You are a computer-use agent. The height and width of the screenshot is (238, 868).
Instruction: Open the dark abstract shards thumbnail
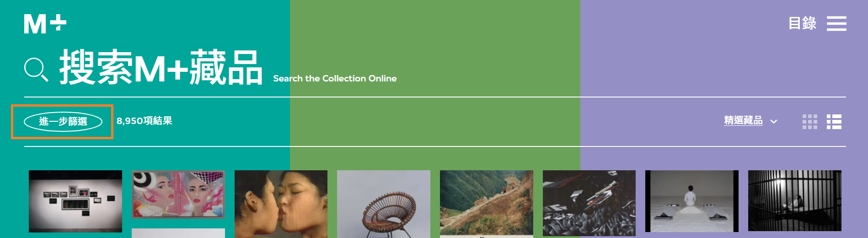pyautogui.click(x=589, y=203)
